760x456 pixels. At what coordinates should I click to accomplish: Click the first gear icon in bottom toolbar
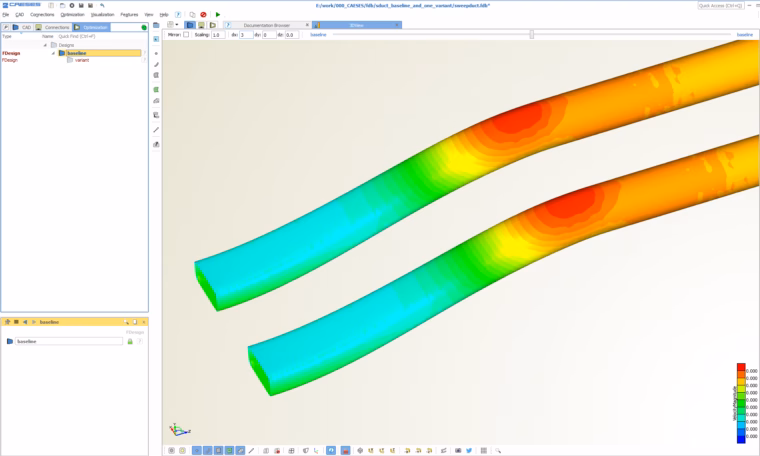click(171, 451)
